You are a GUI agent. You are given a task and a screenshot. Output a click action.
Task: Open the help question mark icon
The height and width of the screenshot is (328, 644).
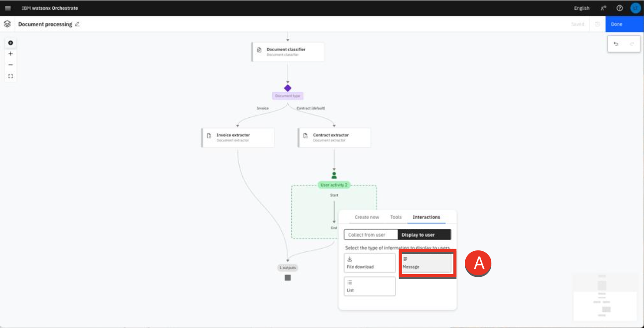(619, 8)
